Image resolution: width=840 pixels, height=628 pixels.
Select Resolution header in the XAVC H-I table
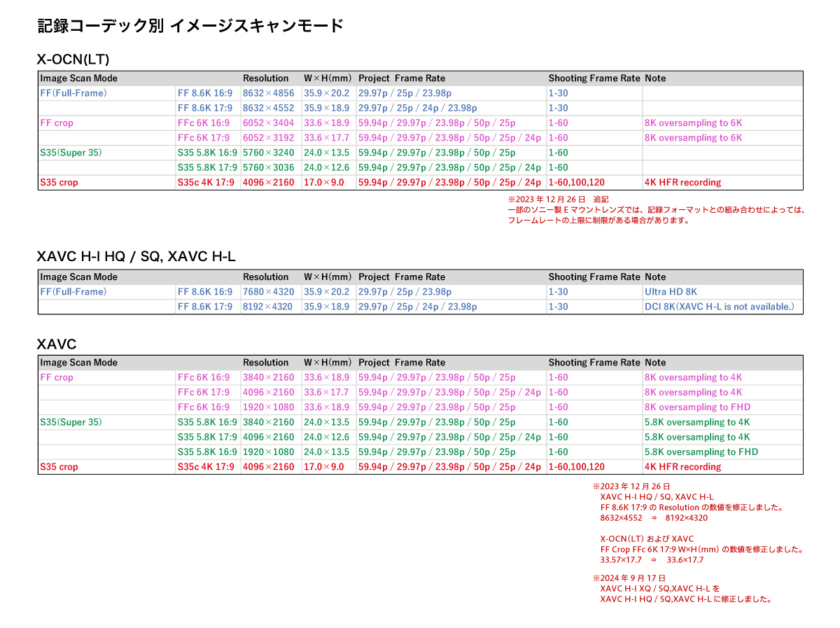pyautogui.click(x=265, y=277)
